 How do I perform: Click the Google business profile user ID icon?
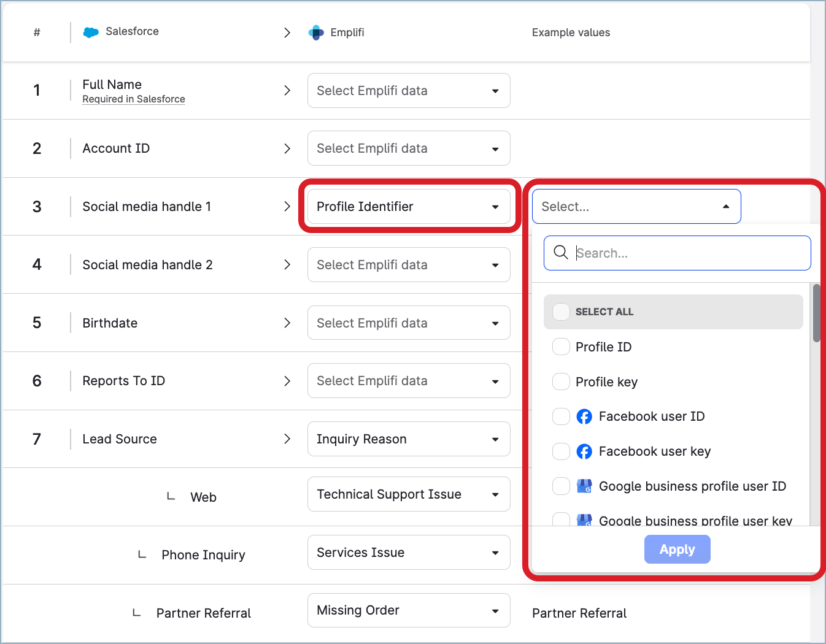click(x=584, y=486)
